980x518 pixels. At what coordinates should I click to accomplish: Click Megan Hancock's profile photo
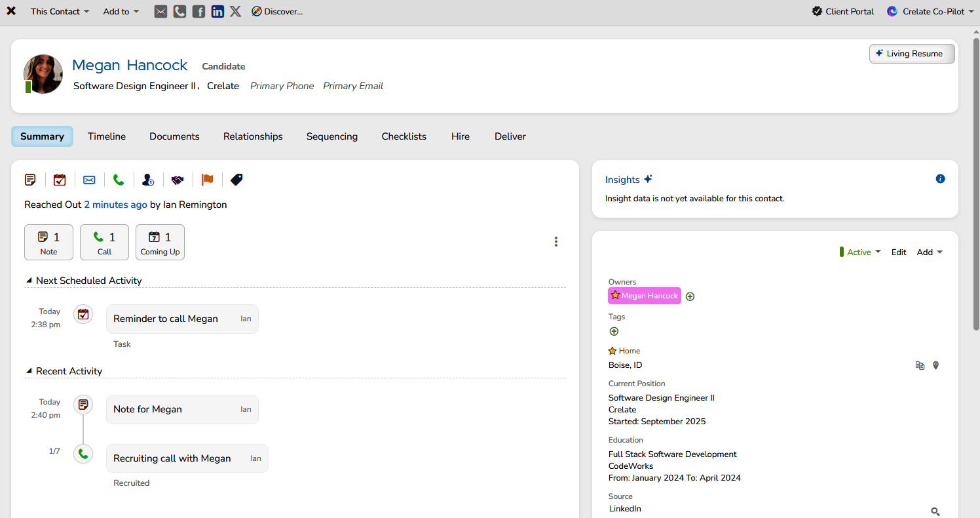click(x=44, y=73)
